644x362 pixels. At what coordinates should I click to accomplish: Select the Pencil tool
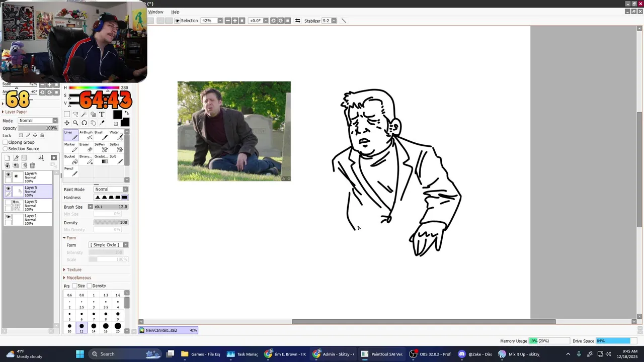coord(71,171)
